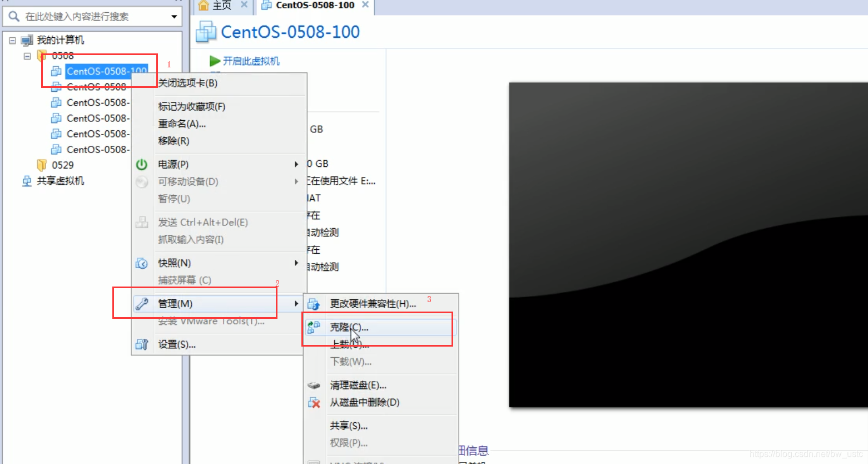Switch to the CentOS-0508-100 tab
Viewport: 868px width, 464px height.
pos(315,5)
